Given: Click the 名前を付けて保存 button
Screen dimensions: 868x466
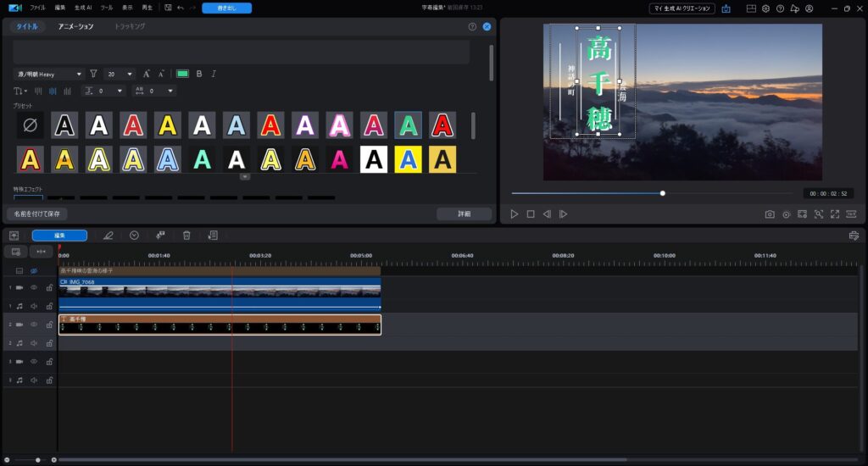Looking at the screenshot, I should [36, 214].
